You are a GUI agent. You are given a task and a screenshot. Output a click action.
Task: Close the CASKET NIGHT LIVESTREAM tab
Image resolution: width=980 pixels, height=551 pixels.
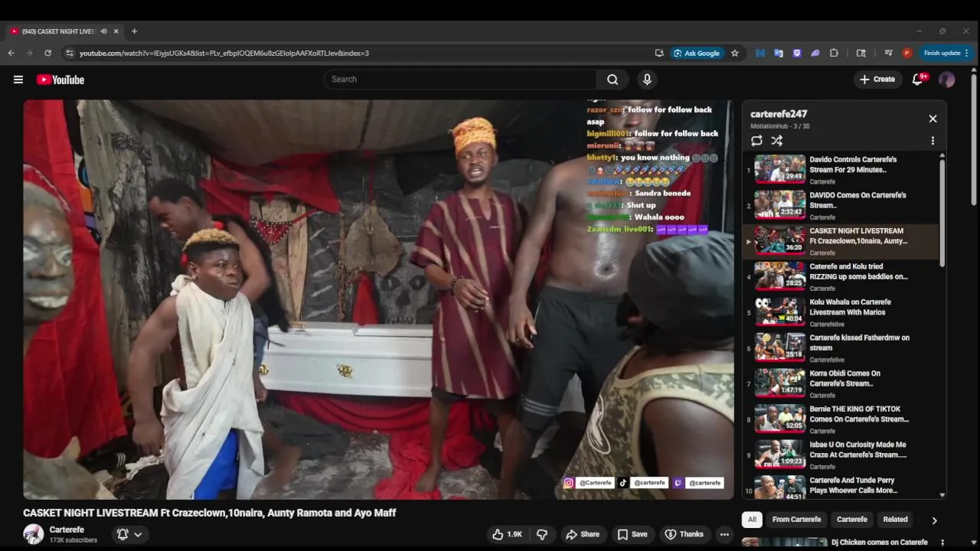pyautogui.click(x=116, y=31)
